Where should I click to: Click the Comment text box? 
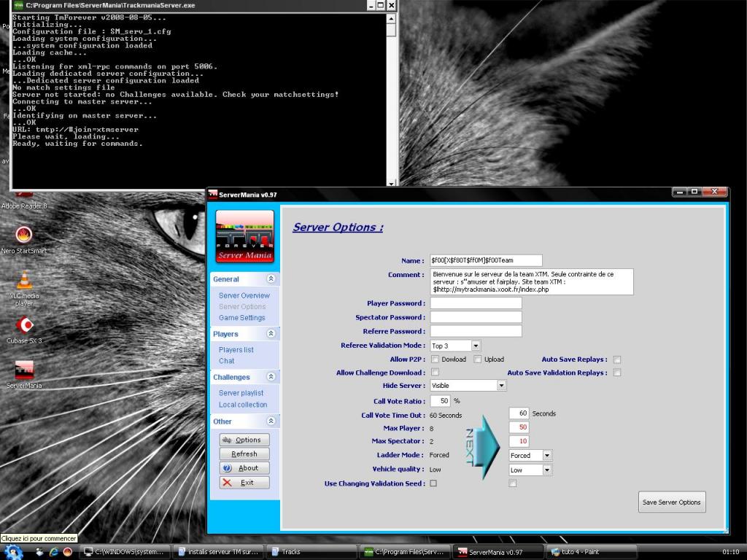pos(532,282)
